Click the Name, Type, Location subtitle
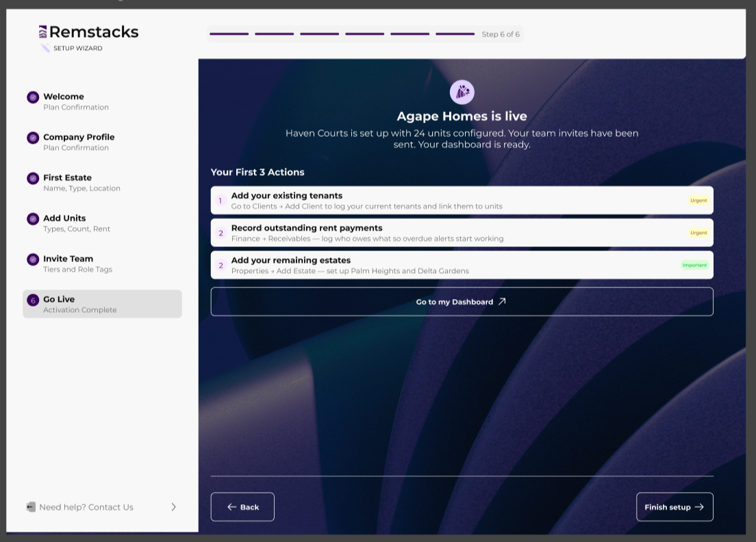This screenshot has height=542, width=756. coord(82,188)
